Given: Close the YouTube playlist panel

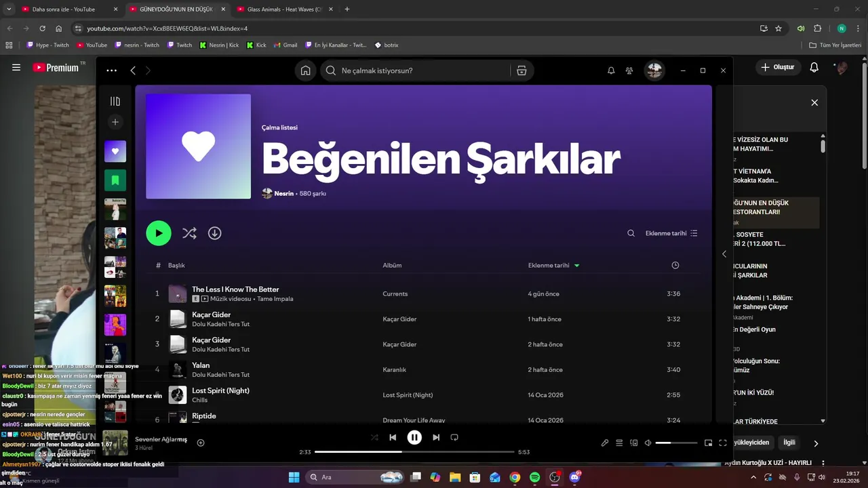Looking at the screenshot, I should tap(814, 102).
